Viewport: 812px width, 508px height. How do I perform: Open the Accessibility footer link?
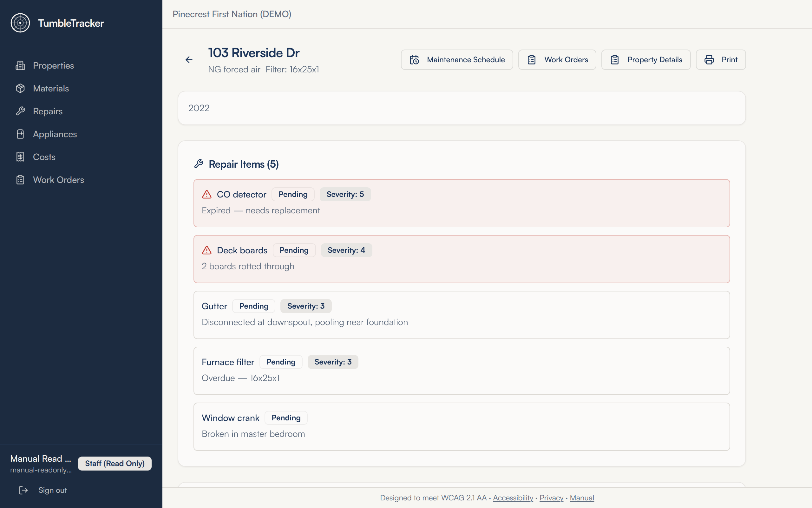pos(513,498)
